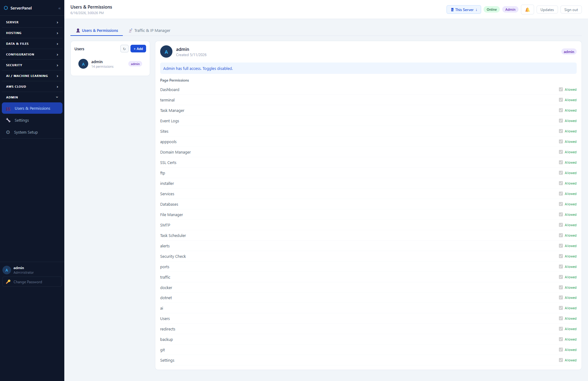Click the Change Password button

pyautogui.click(x=32, y=282)
